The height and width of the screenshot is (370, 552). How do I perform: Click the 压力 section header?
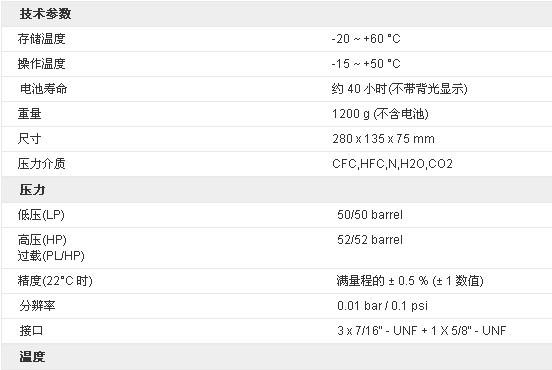coord(32,190)
